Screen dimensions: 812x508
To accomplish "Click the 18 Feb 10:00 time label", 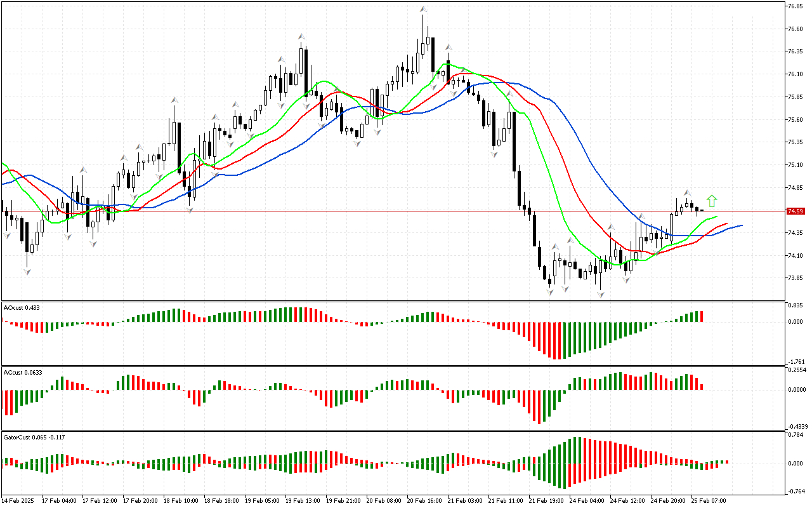I will pyautogui.click(x=181, y=500).
